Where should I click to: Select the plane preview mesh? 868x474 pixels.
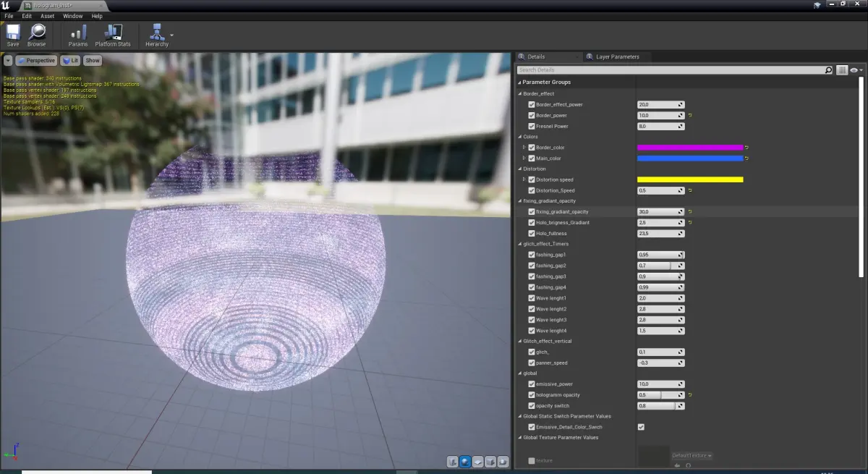click(477, 461)
